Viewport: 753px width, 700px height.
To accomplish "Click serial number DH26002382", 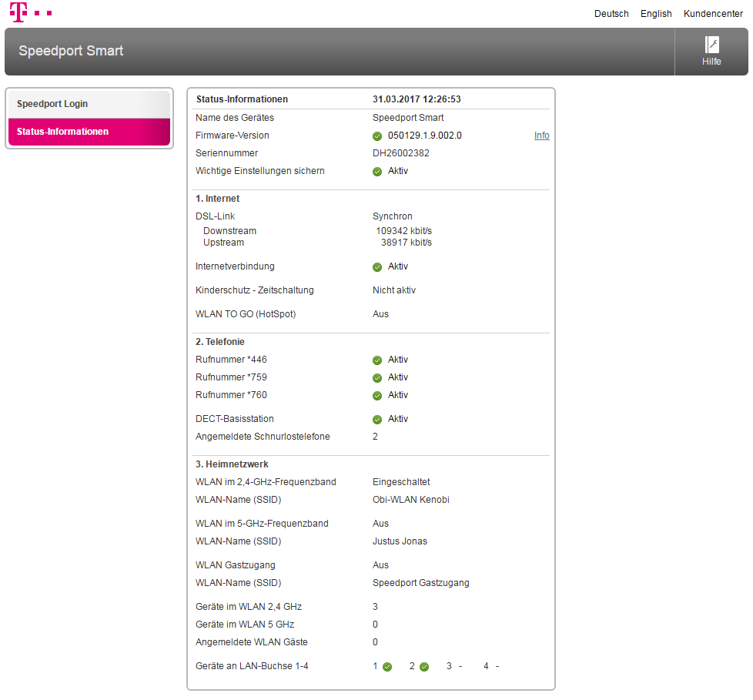I will tap(401, 153).
